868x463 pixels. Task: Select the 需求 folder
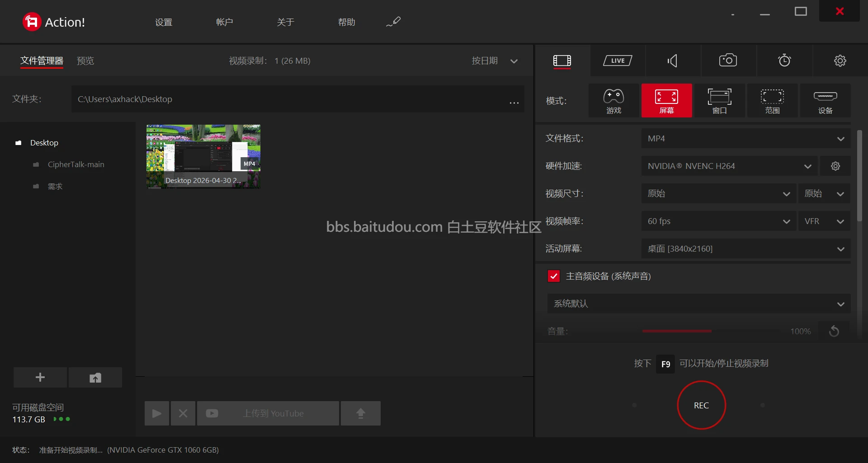point(55,187)
